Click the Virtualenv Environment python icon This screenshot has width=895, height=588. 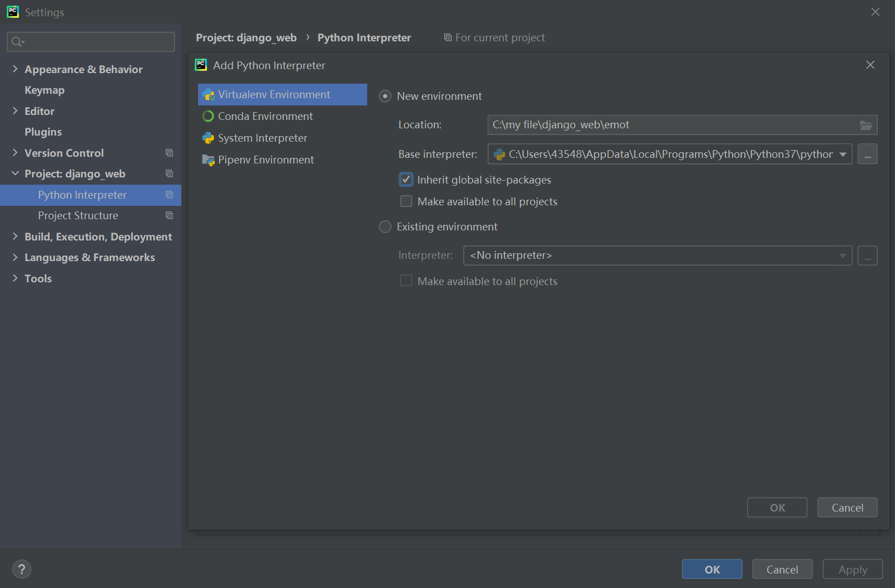(x=208, y=95)
